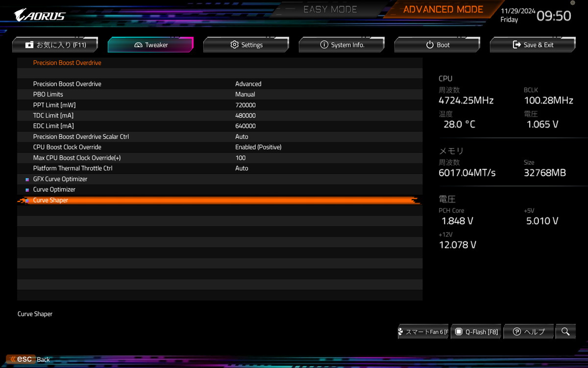This screenshot has width=588, height=368.
Task: Open the Settings tab
Action: [246, 45]
